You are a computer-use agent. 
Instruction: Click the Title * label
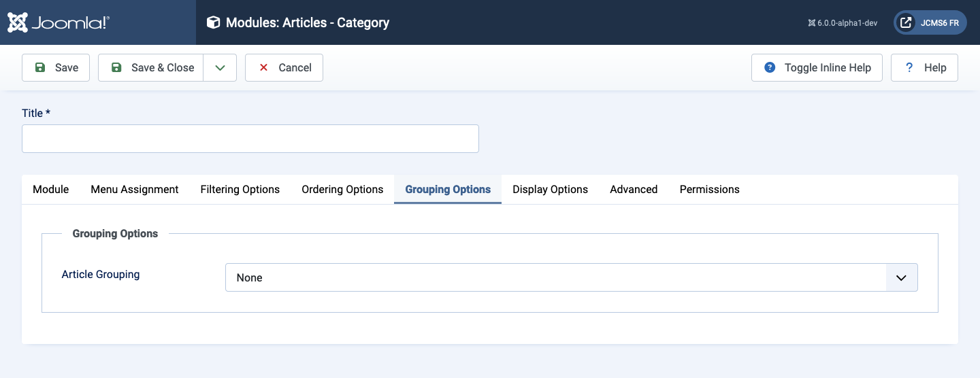click(36, 113)
